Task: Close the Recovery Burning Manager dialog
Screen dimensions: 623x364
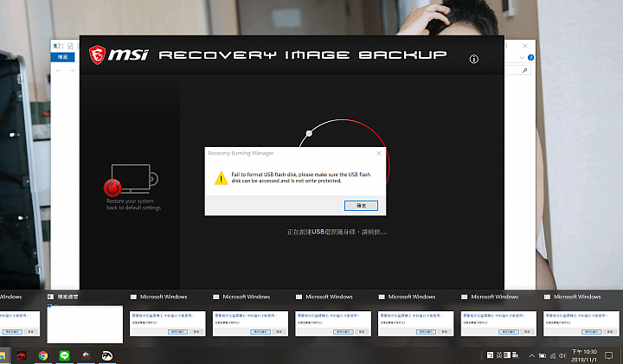Action: click(379, 153)
